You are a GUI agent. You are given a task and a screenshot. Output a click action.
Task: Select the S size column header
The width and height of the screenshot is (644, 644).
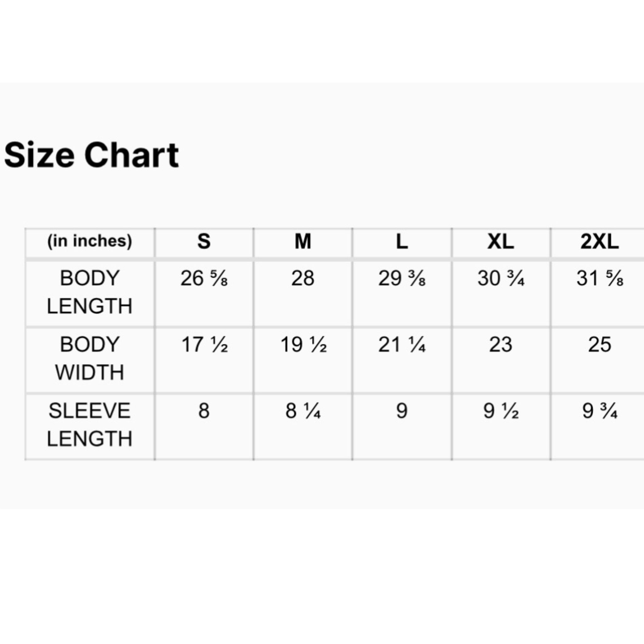pyautogui.click(x=204, y=241)
